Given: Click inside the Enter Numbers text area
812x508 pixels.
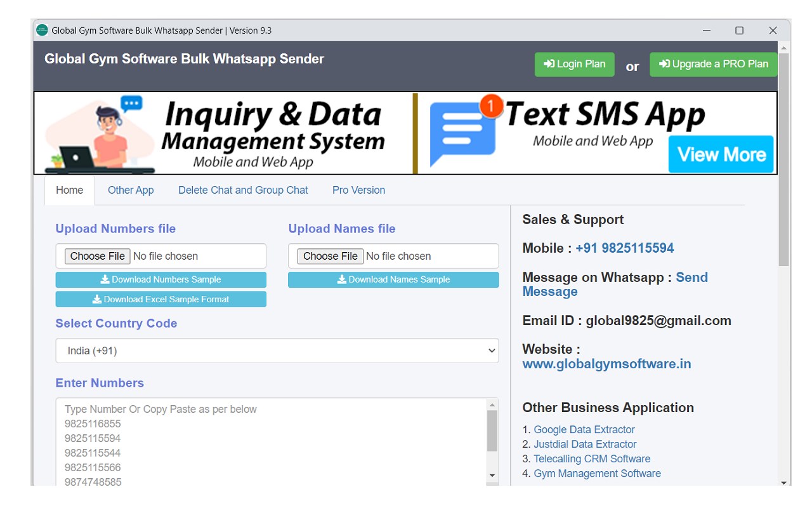Looking at the screenshot, I should 271,442.
